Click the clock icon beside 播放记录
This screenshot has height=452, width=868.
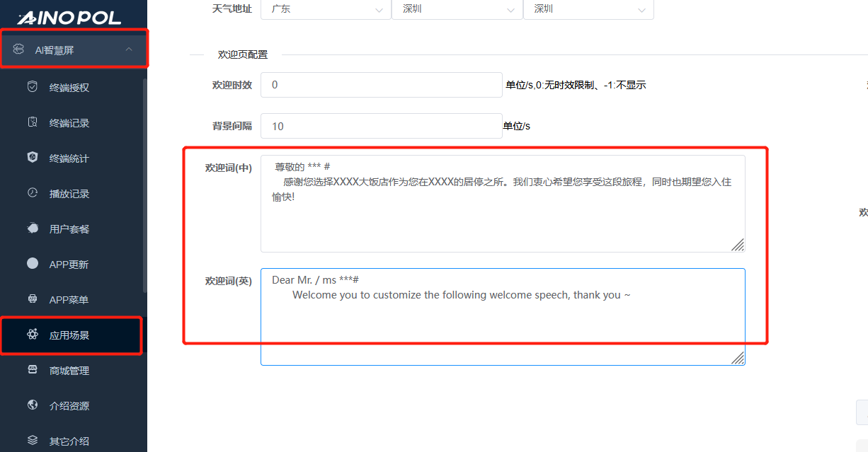point(33,193)
